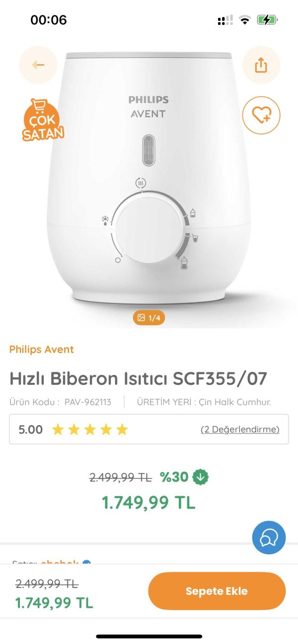The height and width of the screenshot is (644, 298).
Task: Tap the Philips Avent brand link
Action: point(42,350)
